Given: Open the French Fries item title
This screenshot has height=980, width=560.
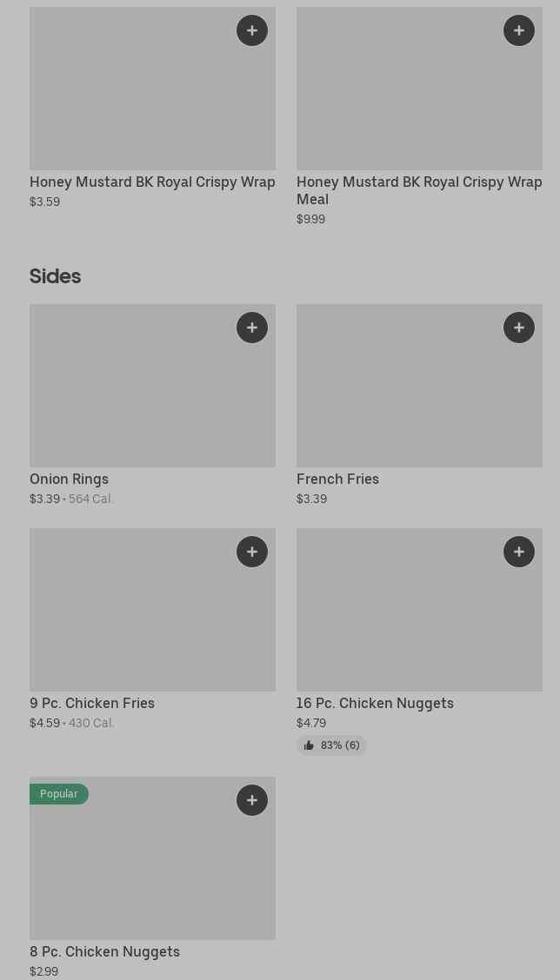Looking at the screenshot, I should tap(337, 479).
